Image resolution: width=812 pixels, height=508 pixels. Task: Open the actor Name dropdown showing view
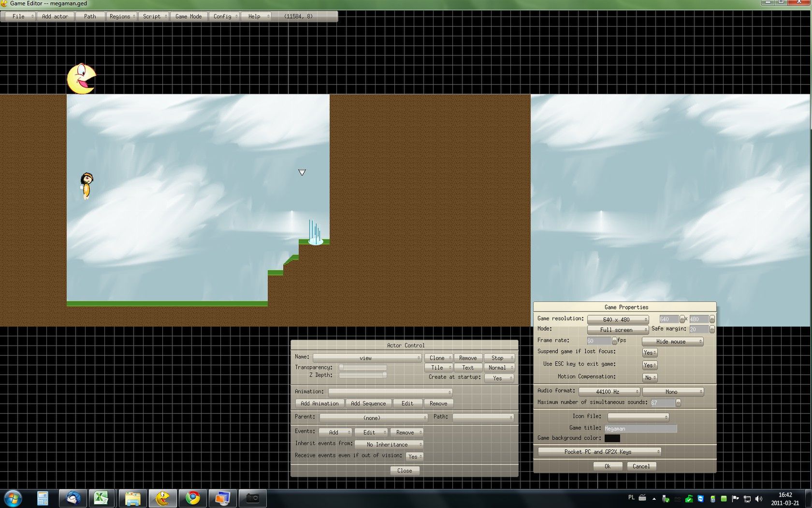tap(367, 358)
